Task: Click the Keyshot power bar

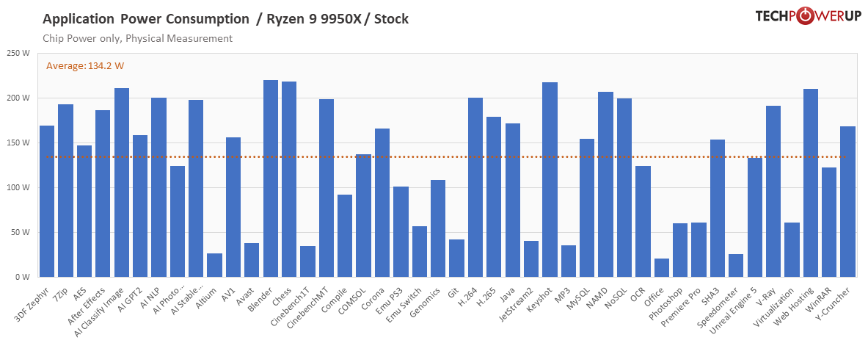Action: click(550, 179)
